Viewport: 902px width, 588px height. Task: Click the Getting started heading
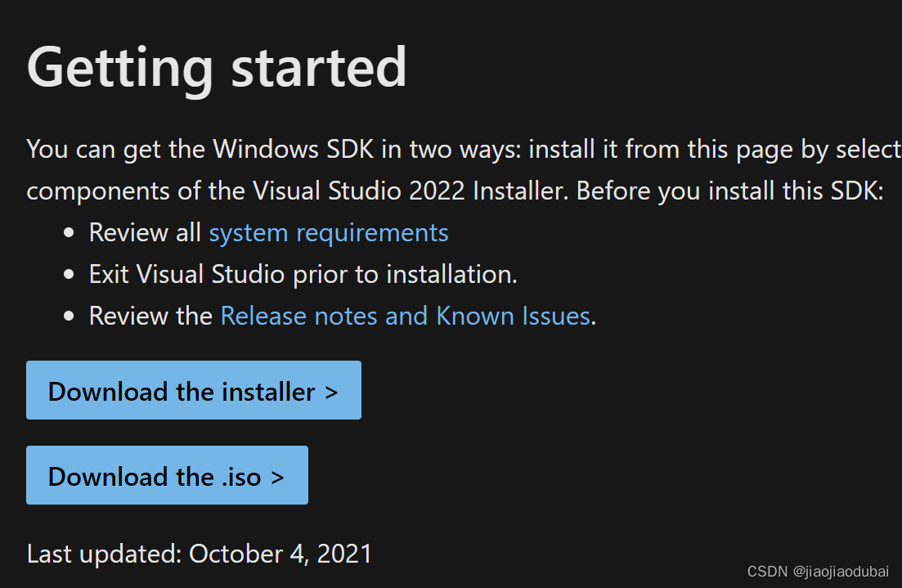217,69
